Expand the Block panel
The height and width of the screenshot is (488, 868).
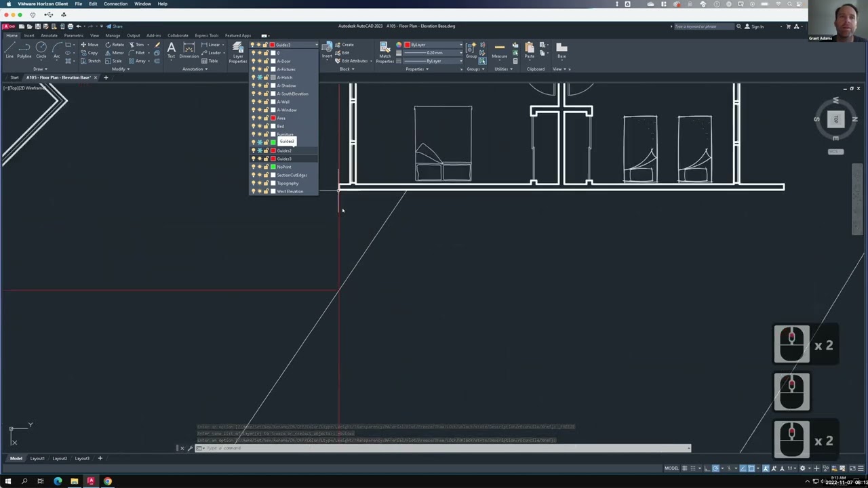[x=347, y=69]
